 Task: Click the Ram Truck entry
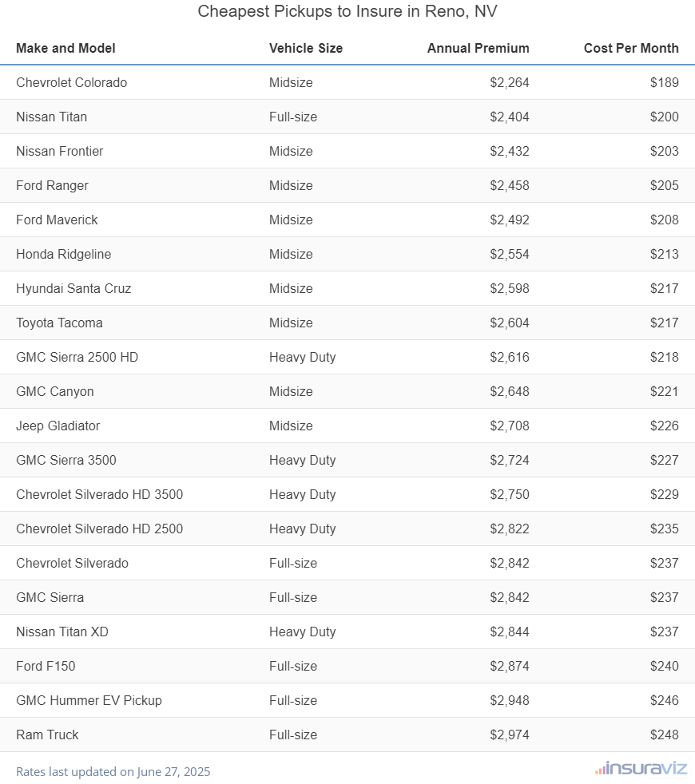47,735
